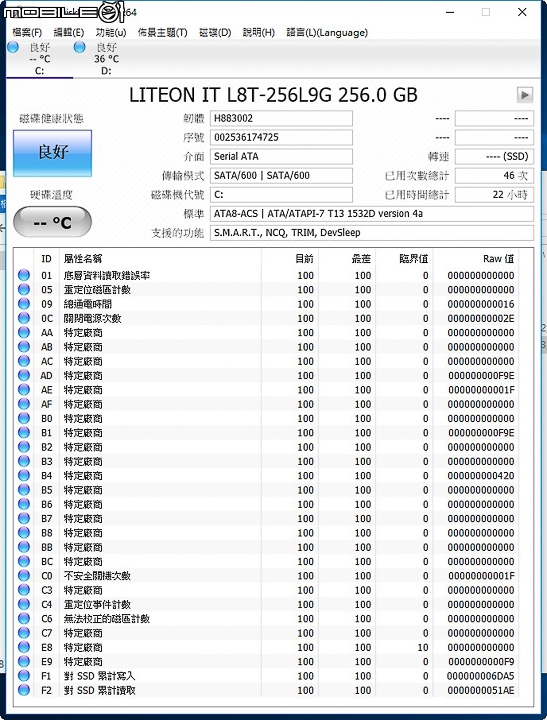Select the 重定位磁區計數 row
The height and width of the screenshot is (720, 547).
coord(266,289)
